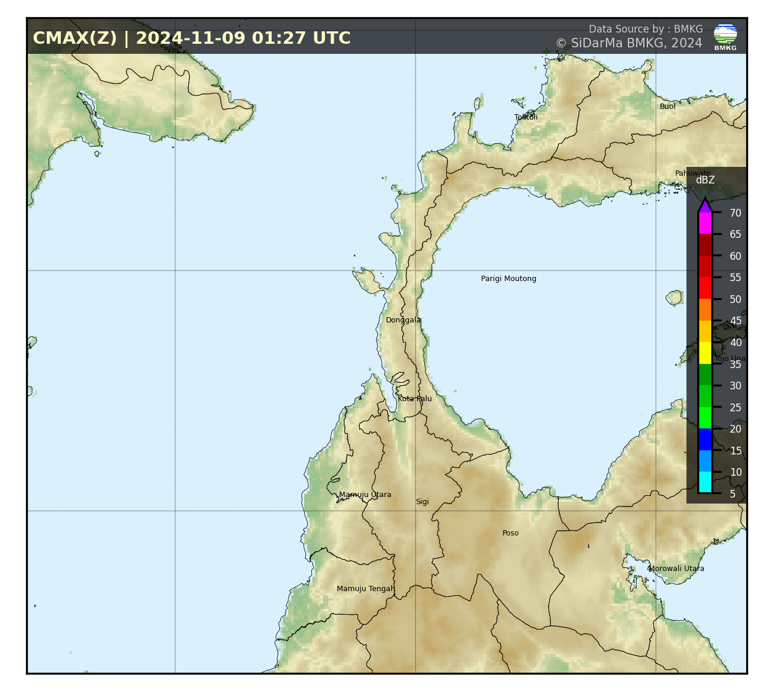The width and height of the screenshot is (764, 700).
Task: Click the '10' tick label on legend
Action: pos(736,472)
